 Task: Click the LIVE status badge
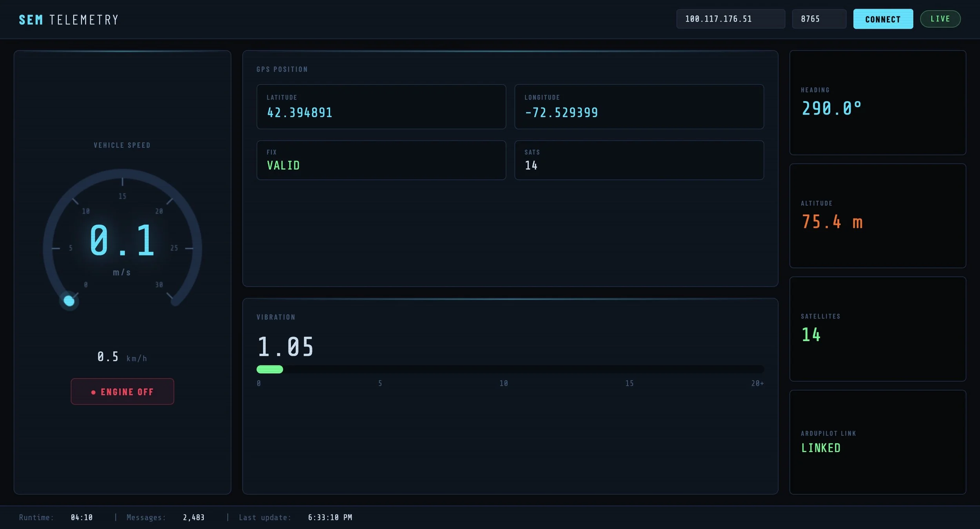click(x=940, y=19)
